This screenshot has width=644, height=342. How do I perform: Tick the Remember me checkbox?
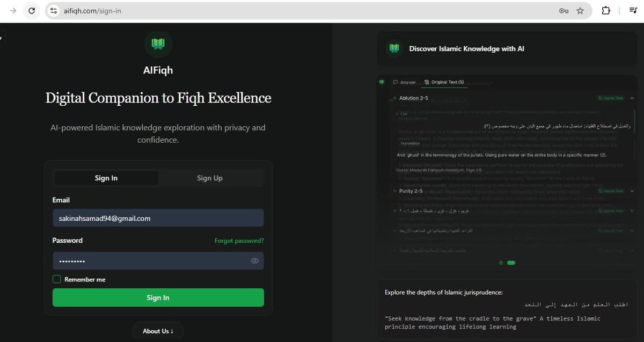pyautogui.click(x=56, y=279)
